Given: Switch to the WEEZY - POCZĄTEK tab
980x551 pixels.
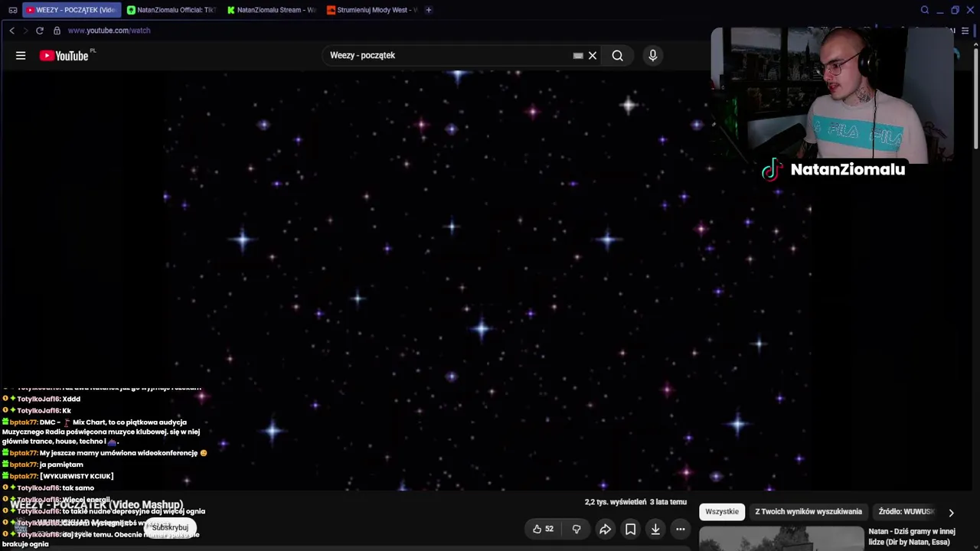Looking at the screenshot, I should [71, 10].
